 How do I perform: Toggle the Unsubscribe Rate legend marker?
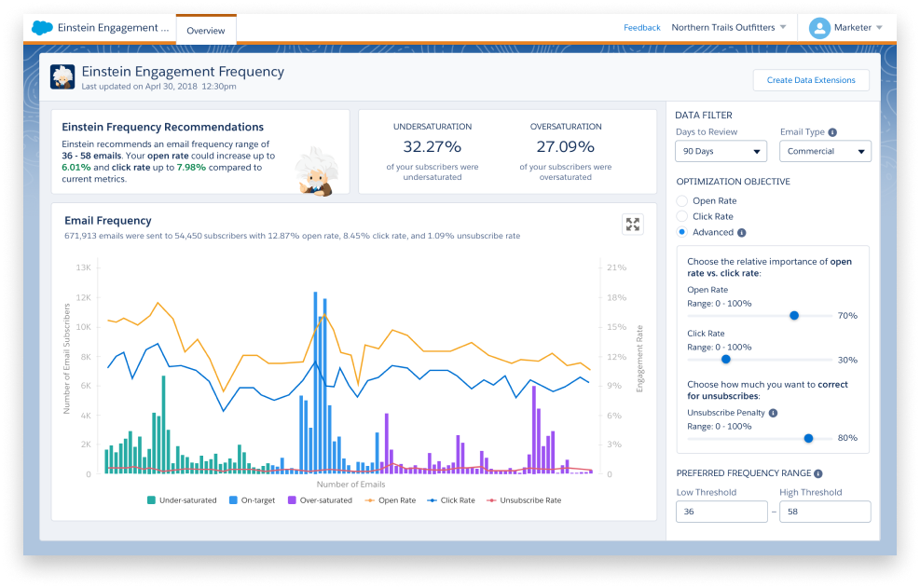491,500
